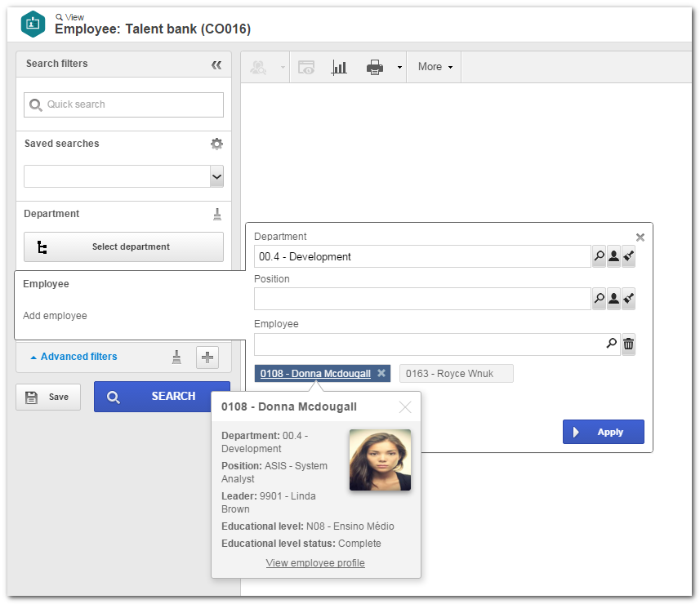Click the Save floppy disk icon
The image size is (700, 604).
pyautogui.click(x=31, y=397)
